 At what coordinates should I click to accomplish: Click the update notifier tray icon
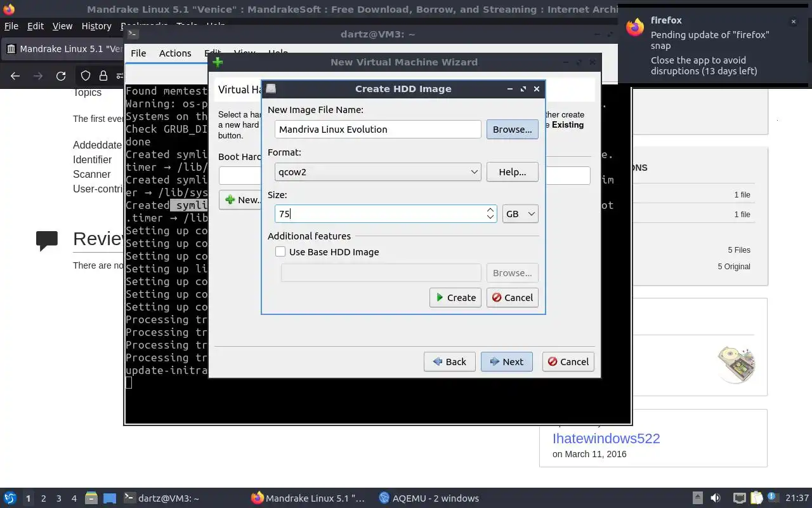(772, 498)
